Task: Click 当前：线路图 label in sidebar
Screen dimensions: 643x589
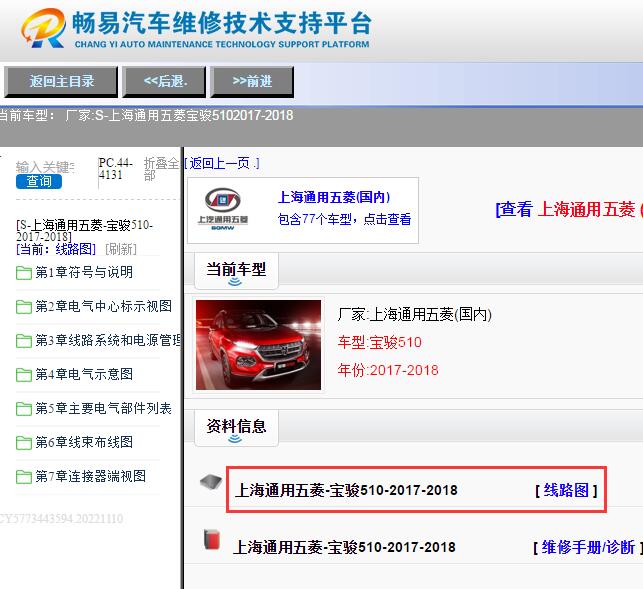Action: tap(56, 249)
